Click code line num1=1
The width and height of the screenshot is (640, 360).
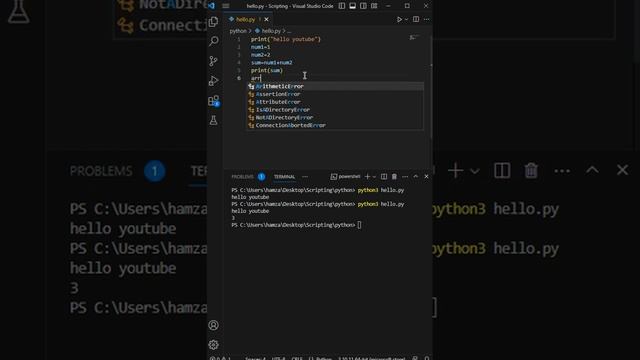[260, 47]
